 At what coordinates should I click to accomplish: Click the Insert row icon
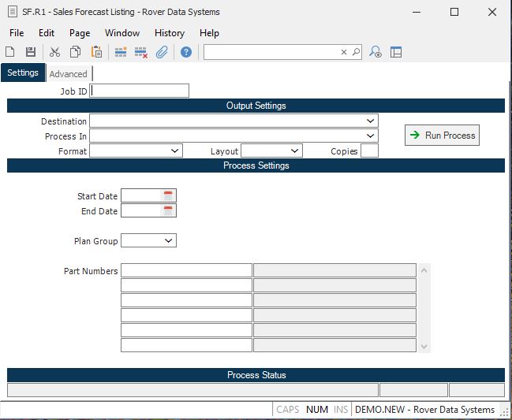click(121, 52)
